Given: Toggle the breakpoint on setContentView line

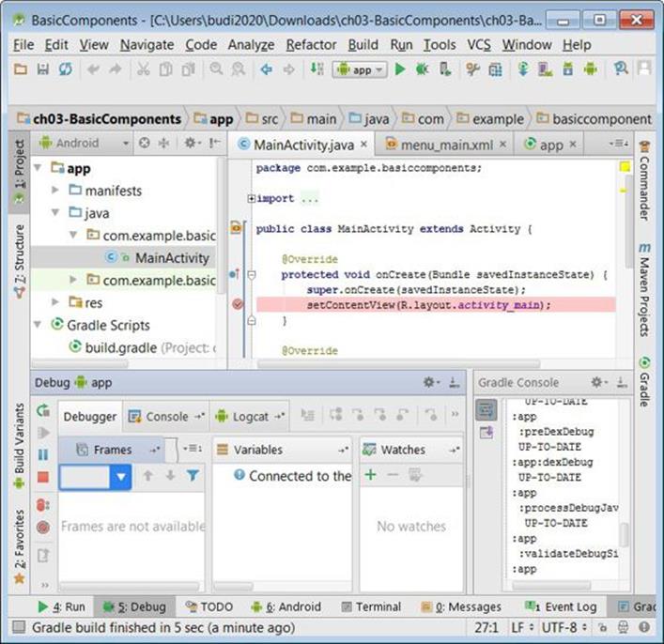Looking at the screenshot, I should click(238, 304).
